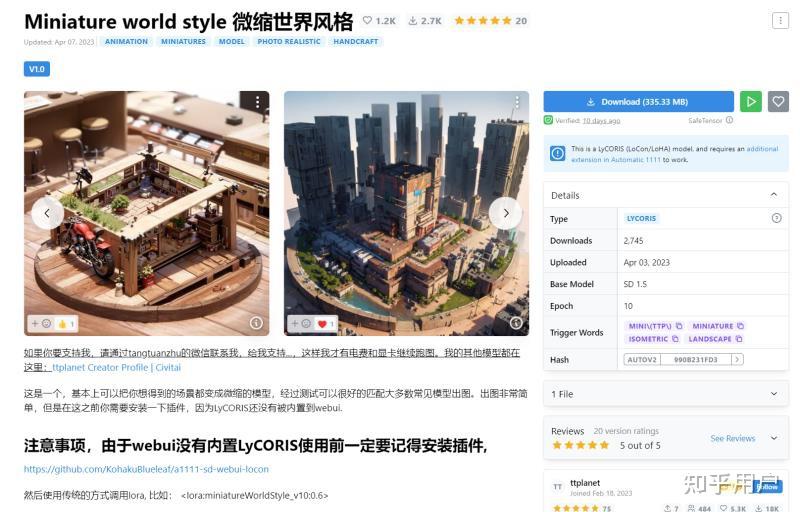Screen dimensions: 800x512
Task: Click the five-star rating beside the title
Action: coord(483,21)
